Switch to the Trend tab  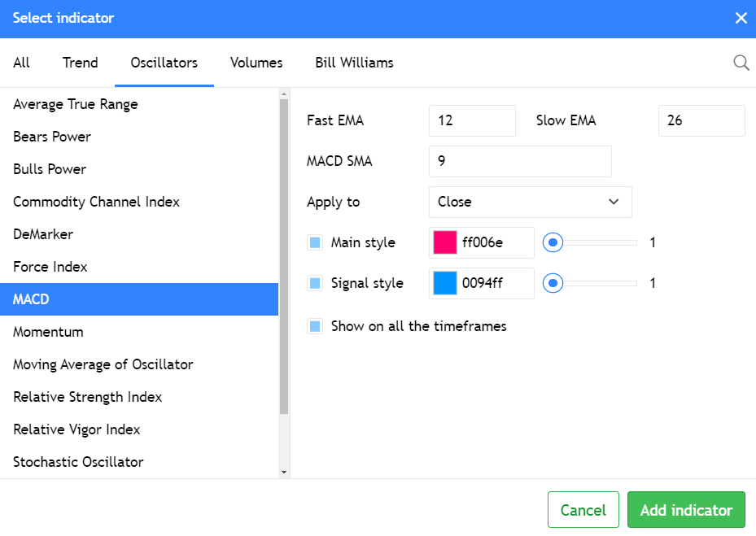80,63
